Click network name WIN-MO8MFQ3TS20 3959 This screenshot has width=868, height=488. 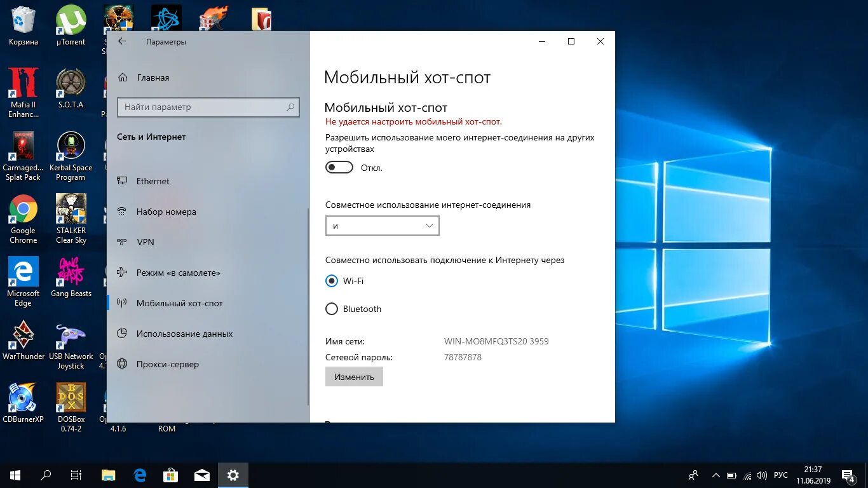click(496, 341)
